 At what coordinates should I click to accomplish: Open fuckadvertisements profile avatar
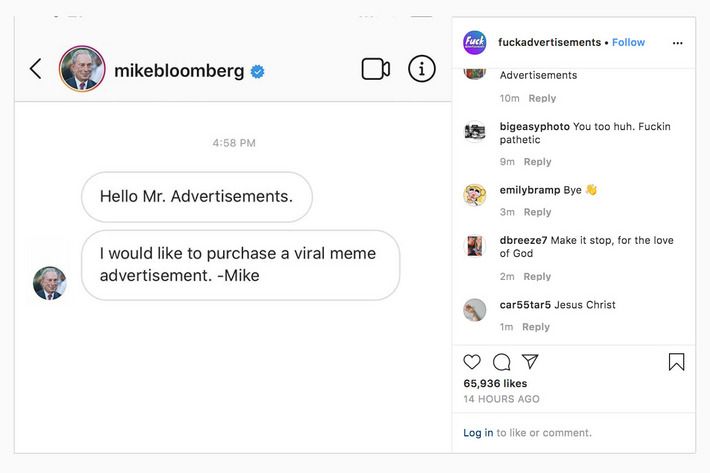475,43
